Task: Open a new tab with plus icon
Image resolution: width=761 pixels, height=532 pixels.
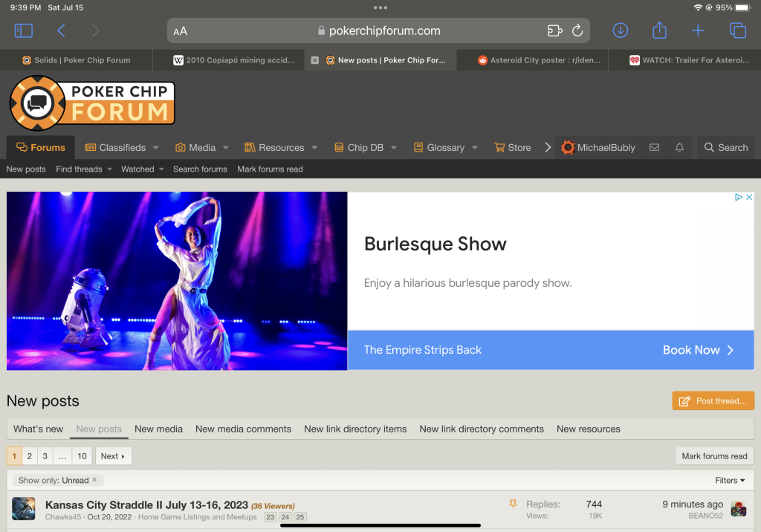Action: coord(698,30)
